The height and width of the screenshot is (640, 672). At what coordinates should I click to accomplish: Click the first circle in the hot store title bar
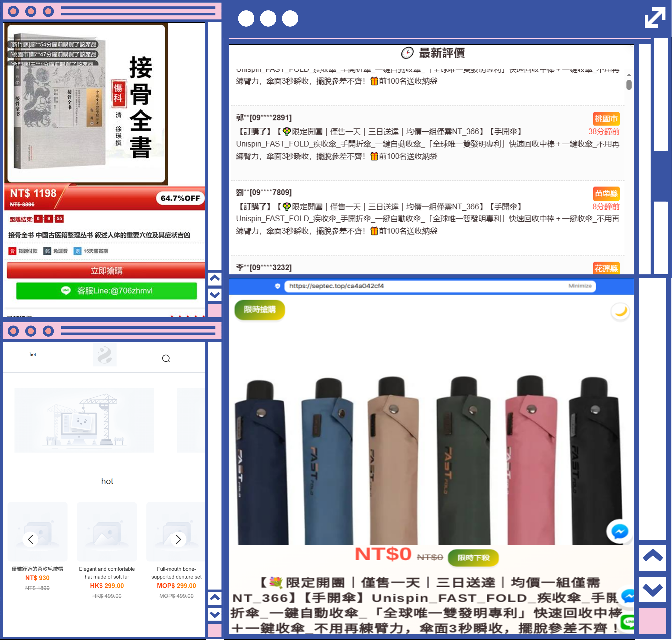[x=13, y=331]
